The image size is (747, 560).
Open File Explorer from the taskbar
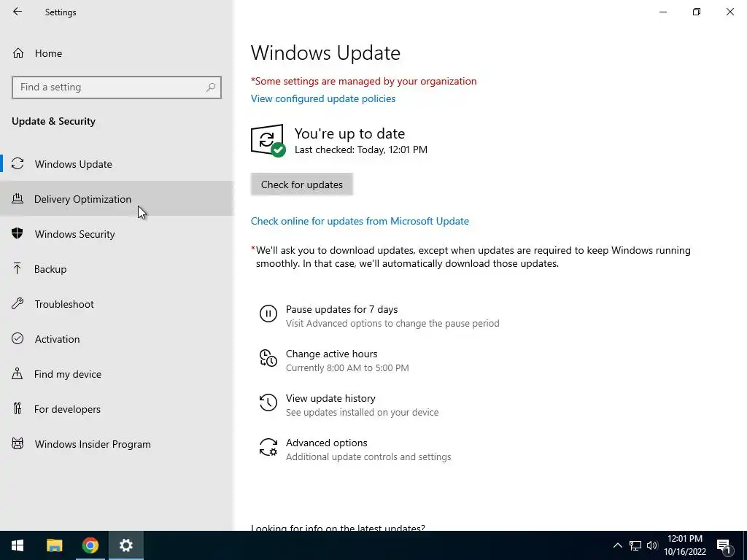(54, 545)
